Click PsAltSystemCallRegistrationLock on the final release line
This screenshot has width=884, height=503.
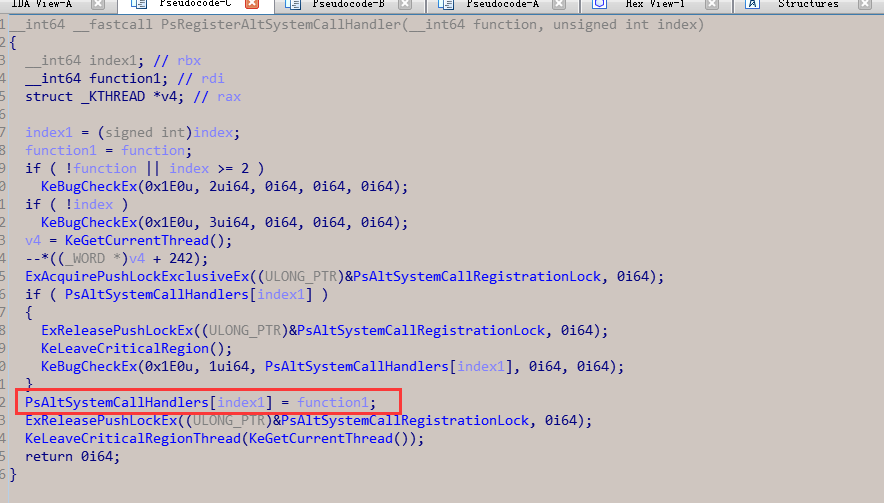coord(405,421)
